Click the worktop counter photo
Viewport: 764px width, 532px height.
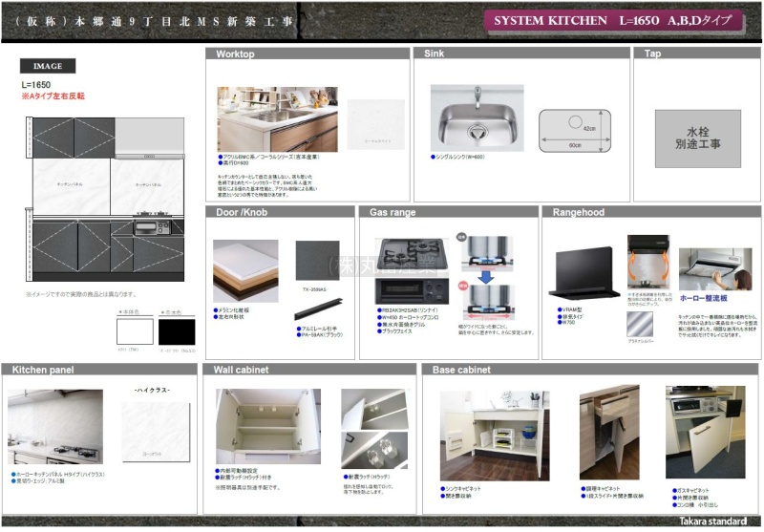(277, 118)
